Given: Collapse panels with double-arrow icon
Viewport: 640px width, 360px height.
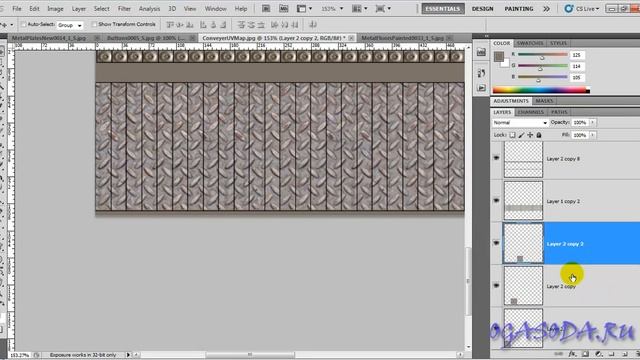Looking at the screenshot, I should pos(486,36).
